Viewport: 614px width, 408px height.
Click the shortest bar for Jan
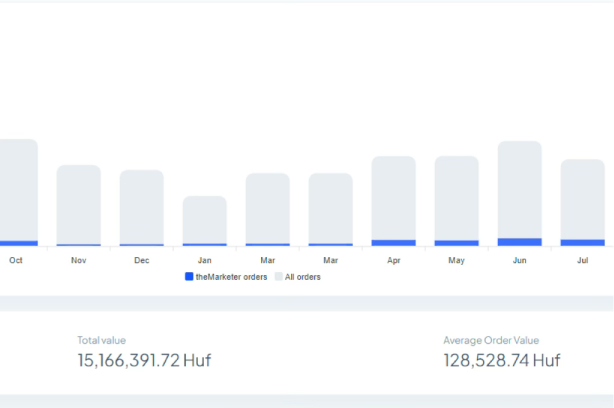(204, 219)
